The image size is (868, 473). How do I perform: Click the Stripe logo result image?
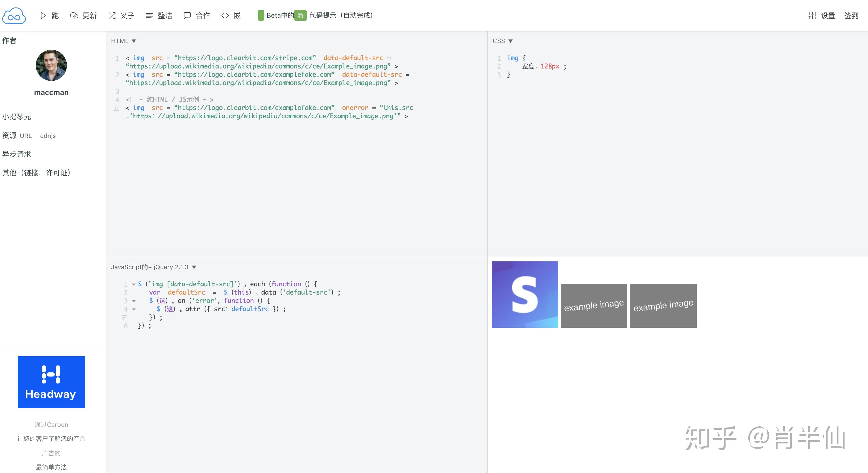(525, 294)
